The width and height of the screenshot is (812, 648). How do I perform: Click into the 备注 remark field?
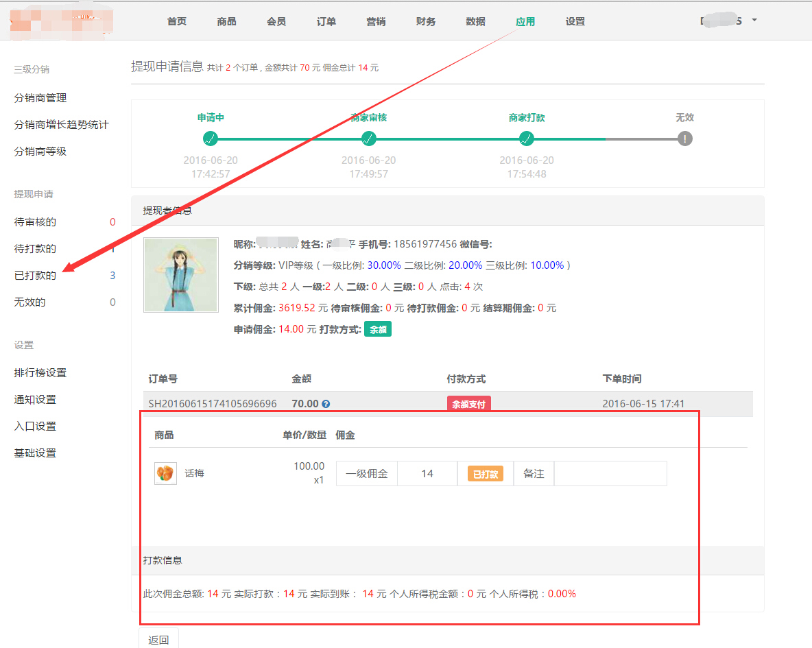[x=610, y=474]
